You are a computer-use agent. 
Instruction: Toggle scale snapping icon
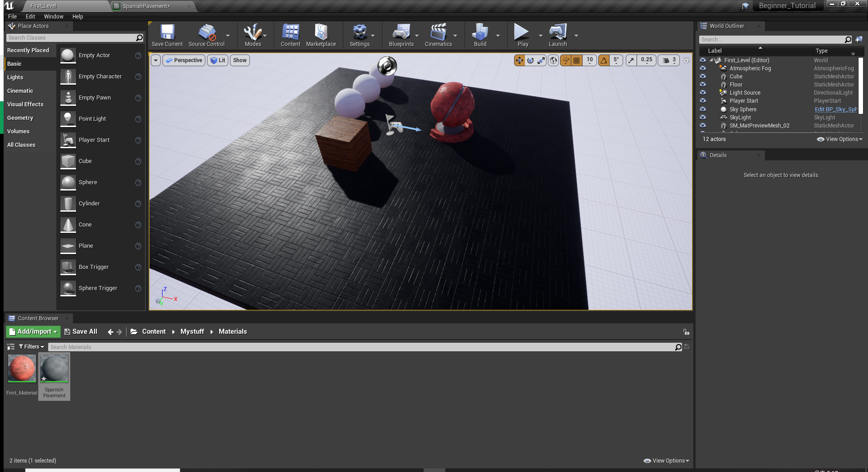coord(631,60)
